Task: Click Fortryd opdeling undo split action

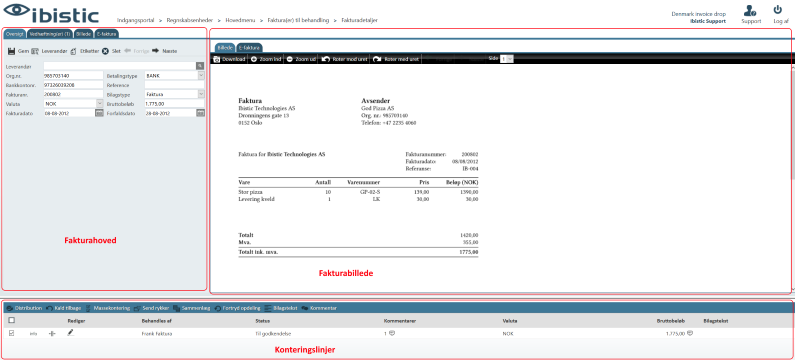Action: (237, 308)
